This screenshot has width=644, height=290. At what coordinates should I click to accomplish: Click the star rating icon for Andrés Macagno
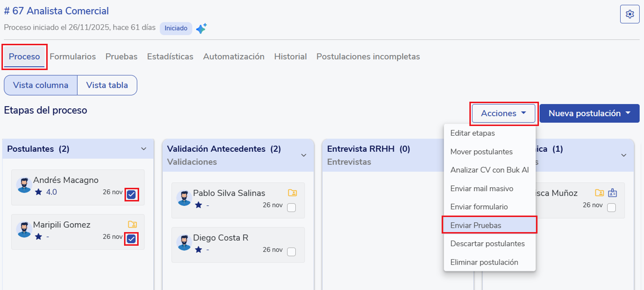point(38,192)
